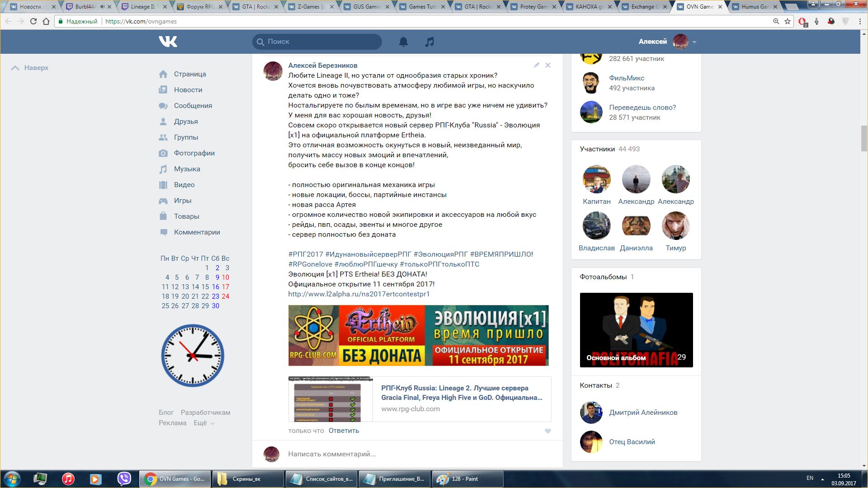Screen dimensions: 868x488
Task: Open iTunes icon in taskbar
Action: click(x=68, y=479)
